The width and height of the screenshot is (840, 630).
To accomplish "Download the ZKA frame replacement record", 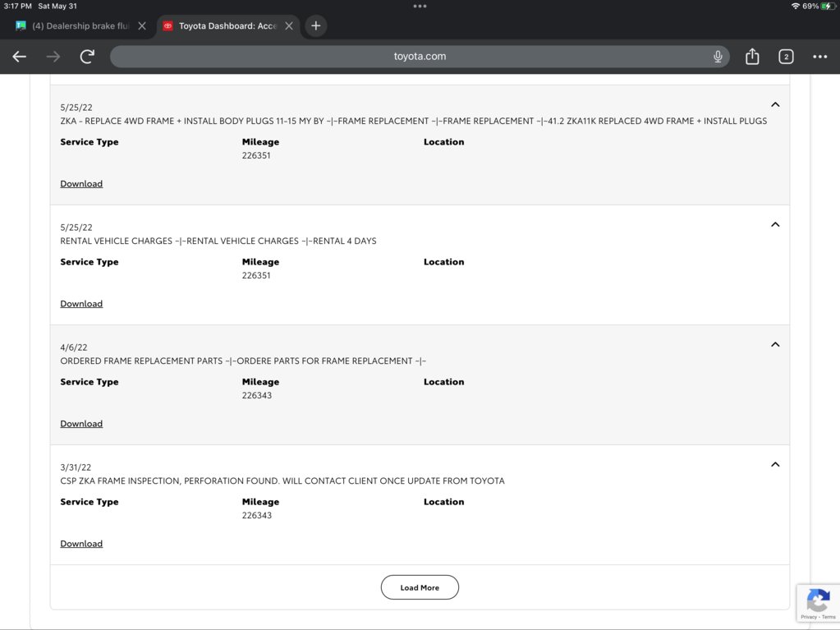I will coord(81,184).
